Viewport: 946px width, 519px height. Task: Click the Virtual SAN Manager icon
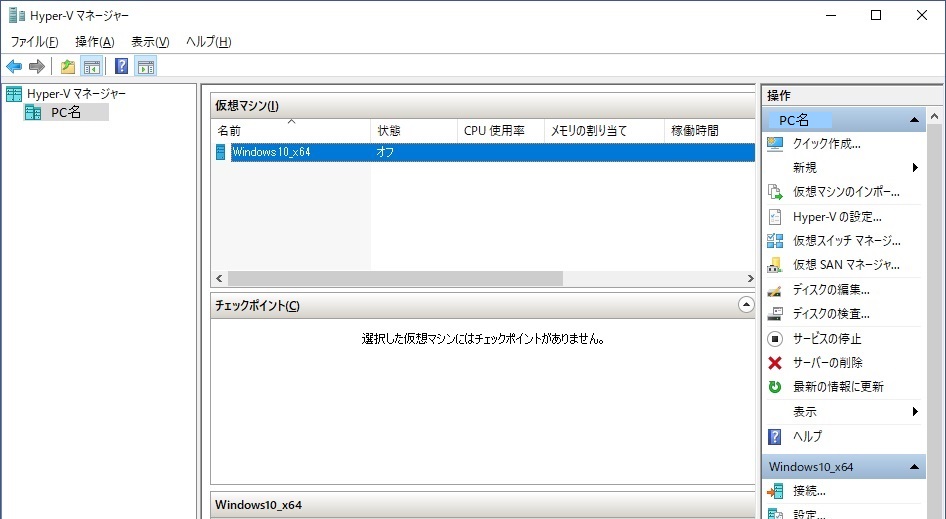[775, 265]
